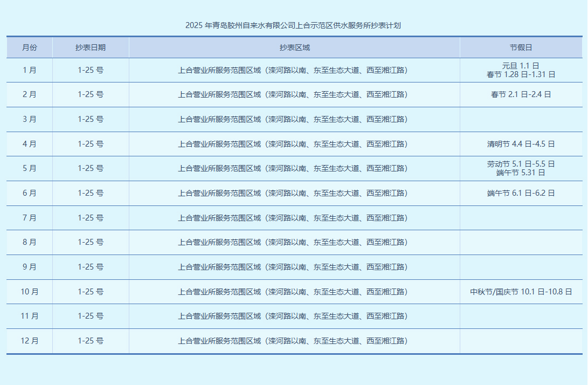
Task: Select the 3 月 month cell
Action: [x=30, y=119]
